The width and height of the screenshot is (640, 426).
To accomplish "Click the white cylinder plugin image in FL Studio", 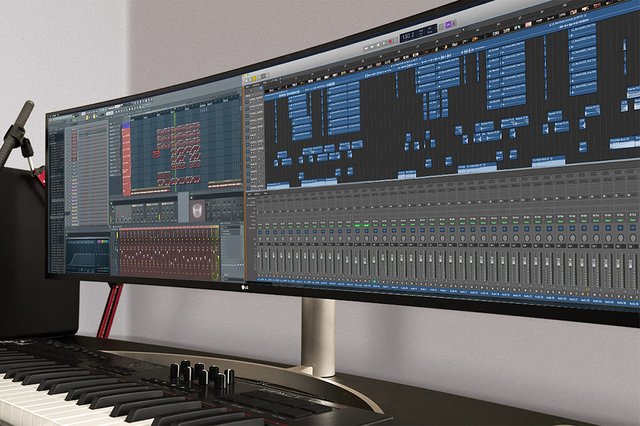I will click(x=198, y=211).
